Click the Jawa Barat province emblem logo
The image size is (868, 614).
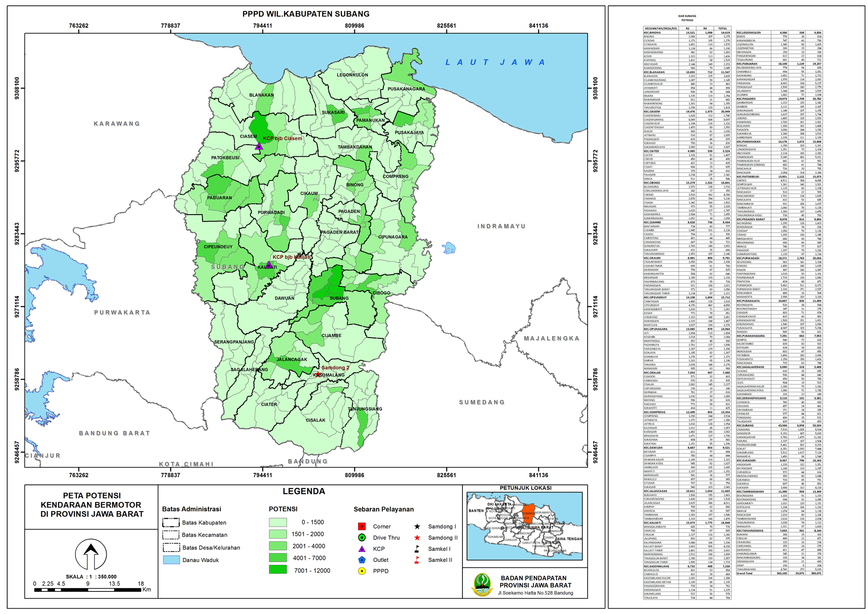481,585
